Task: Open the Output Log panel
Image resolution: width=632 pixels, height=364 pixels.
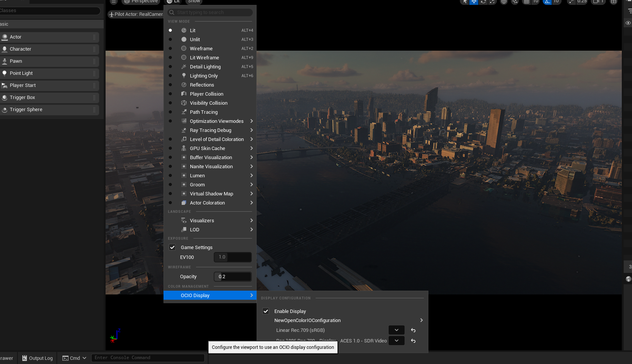Action: coord(37,358)
